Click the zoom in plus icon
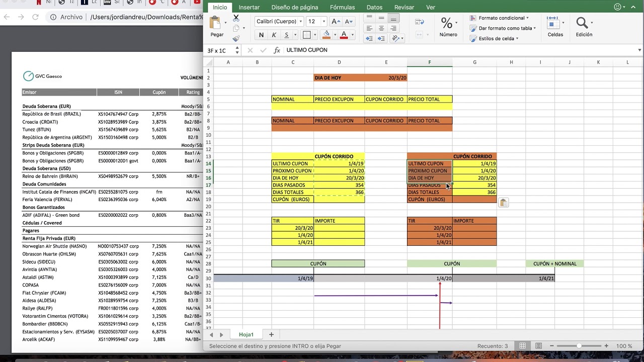This screenshot has height=362, width=644. pyautogui.click(x=606, y=346)
